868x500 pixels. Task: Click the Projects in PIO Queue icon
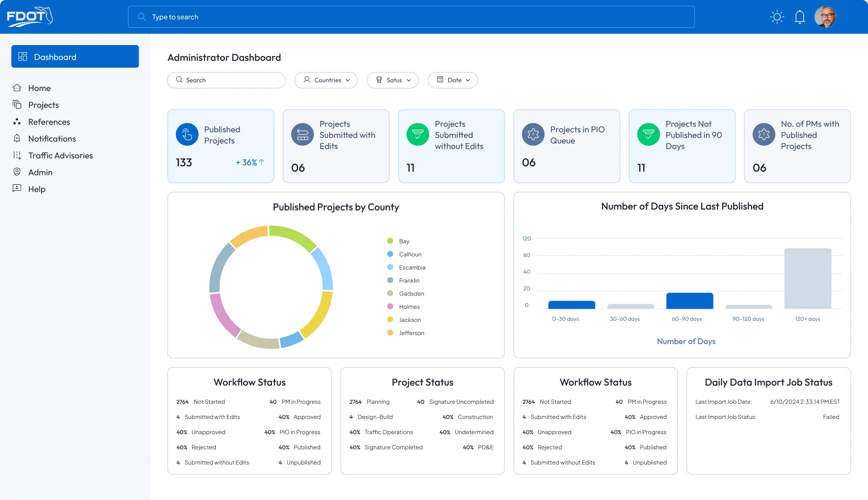point(533,135)
